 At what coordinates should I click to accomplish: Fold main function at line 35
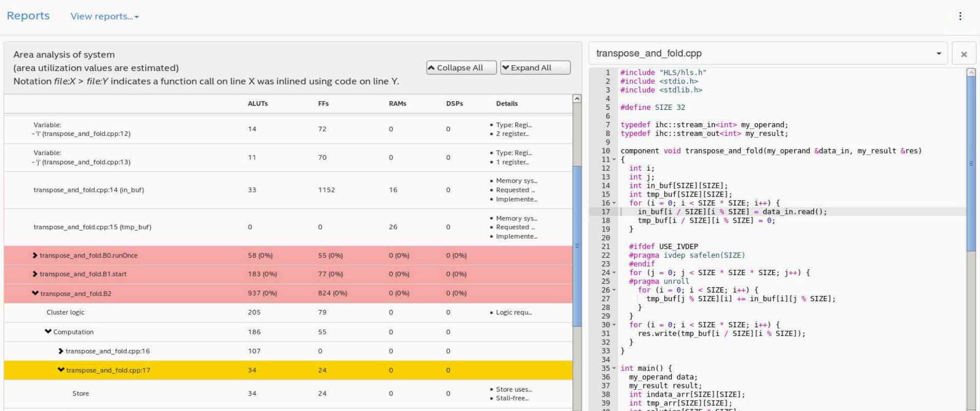[614, 368]
